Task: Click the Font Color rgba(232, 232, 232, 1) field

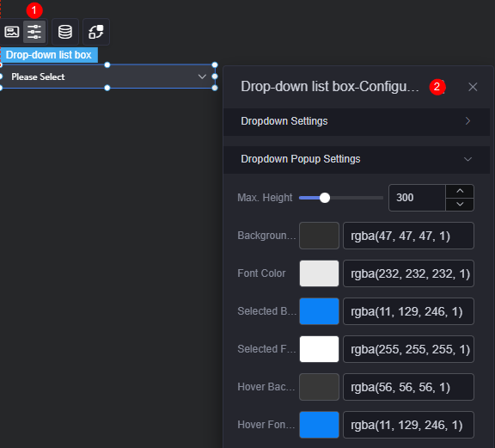Action: coord(408,273)
